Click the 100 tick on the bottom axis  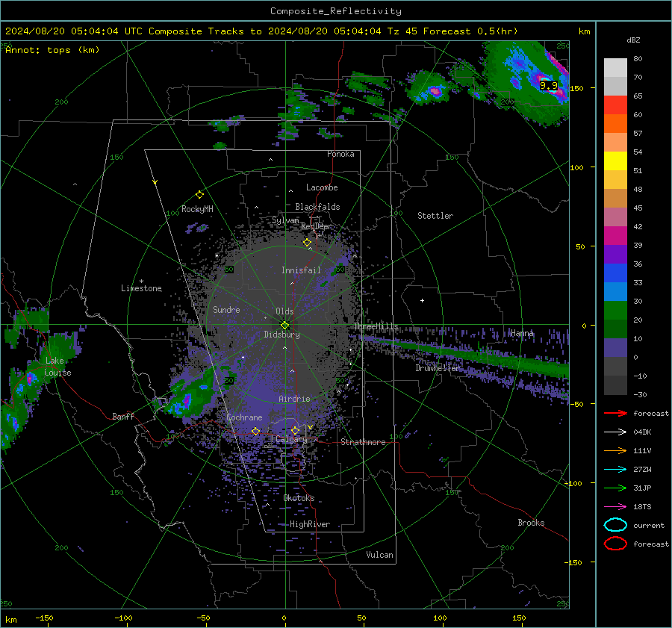pos(440,618)
